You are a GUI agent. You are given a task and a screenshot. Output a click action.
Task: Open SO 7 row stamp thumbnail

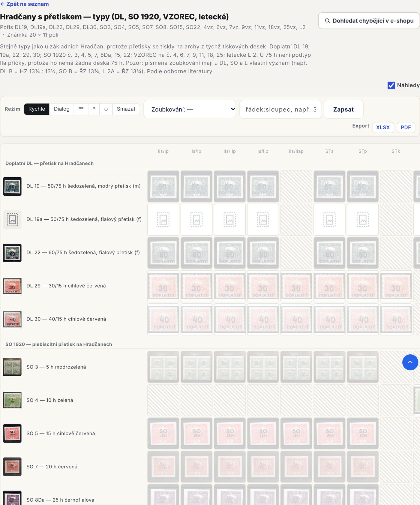(12, 467)
